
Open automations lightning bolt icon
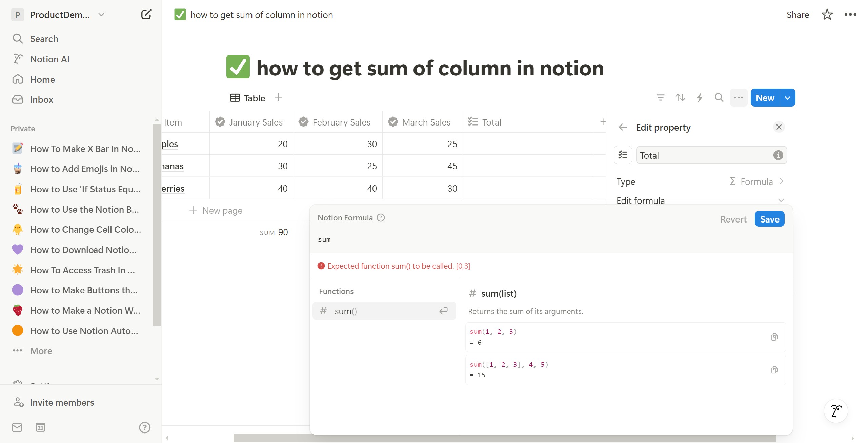tap(700, 98)
